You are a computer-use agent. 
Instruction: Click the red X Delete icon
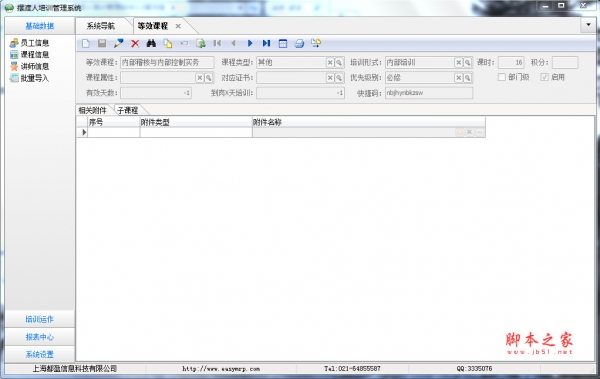[x=135, y=43]
